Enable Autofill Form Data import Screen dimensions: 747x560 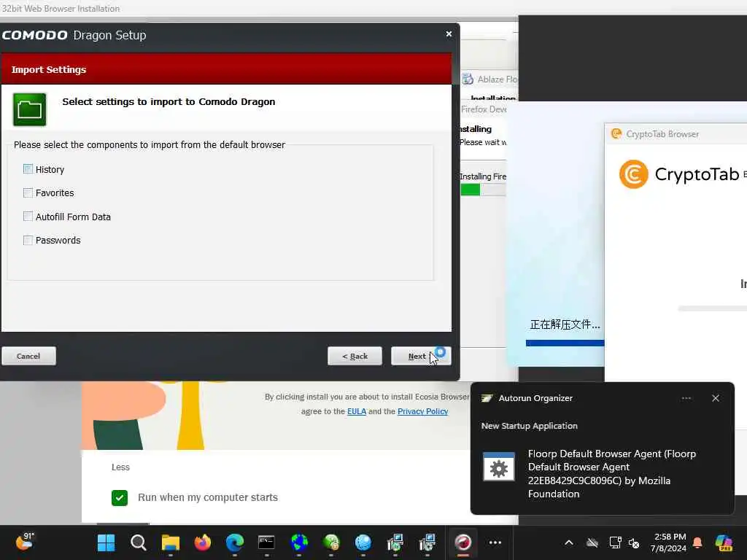28,217
